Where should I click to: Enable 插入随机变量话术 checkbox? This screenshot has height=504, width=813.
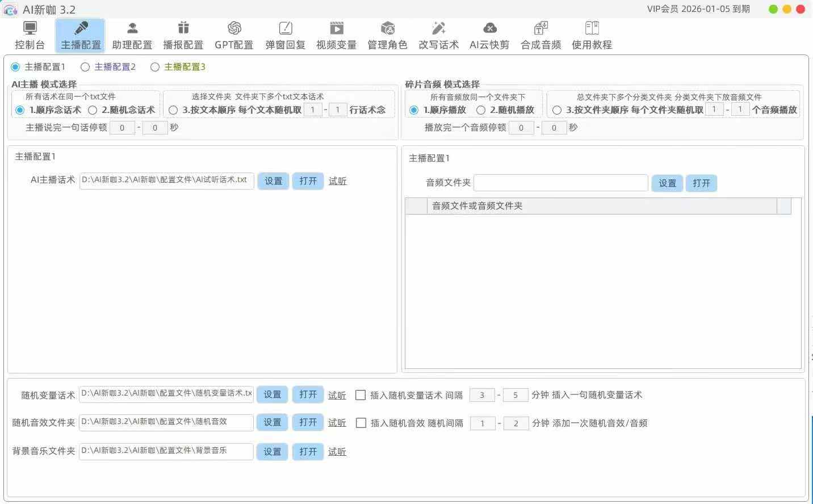(x=361, y=395)
